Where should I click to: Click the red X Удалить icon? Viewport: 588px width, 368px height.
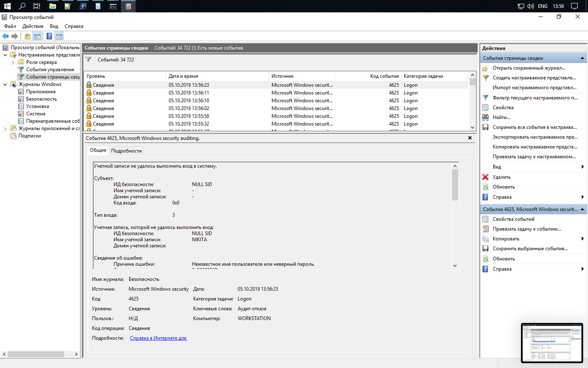[485, 177]
